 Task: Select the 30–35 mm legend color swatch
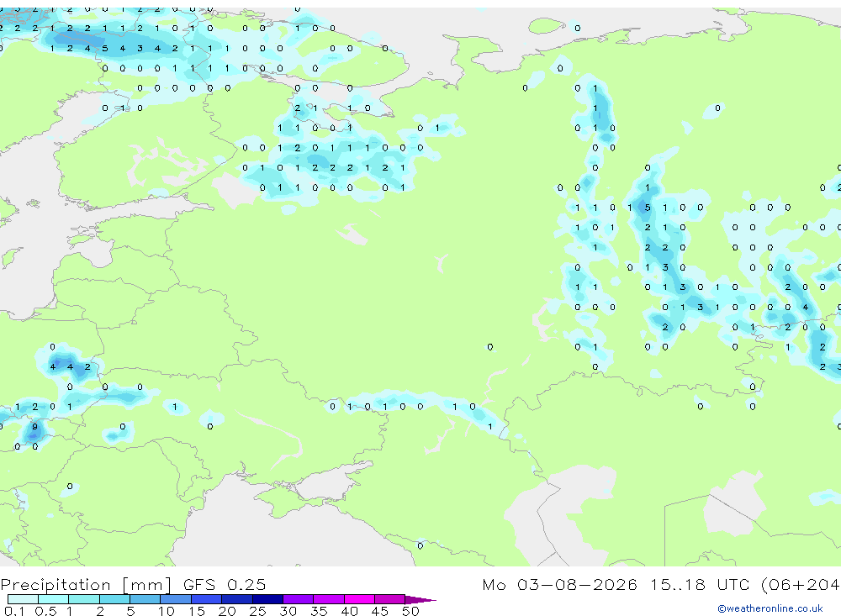click(299, 599)
